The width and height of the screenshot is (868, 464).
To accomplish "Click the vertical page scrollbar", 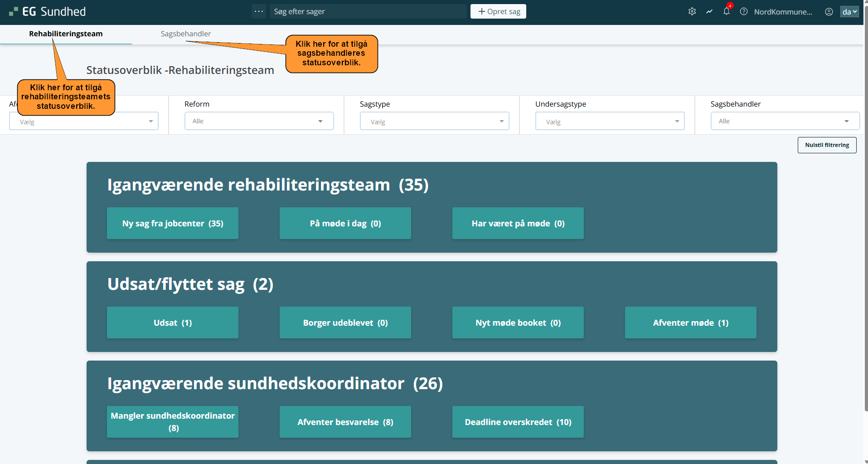I will tap(866, 227).
